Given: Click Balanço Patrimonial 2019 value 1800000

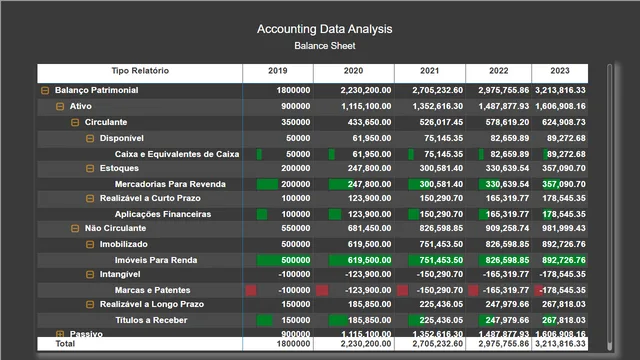Looking at the screenshot, I should click(293, 90).
